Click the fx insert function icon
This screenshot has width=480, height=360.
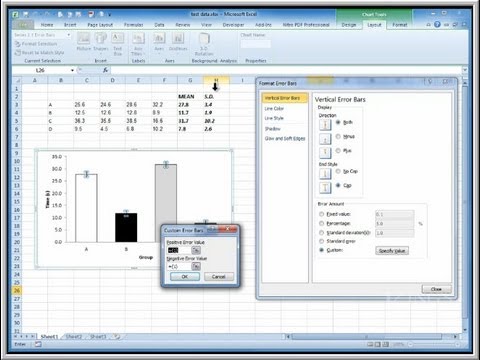105,70
